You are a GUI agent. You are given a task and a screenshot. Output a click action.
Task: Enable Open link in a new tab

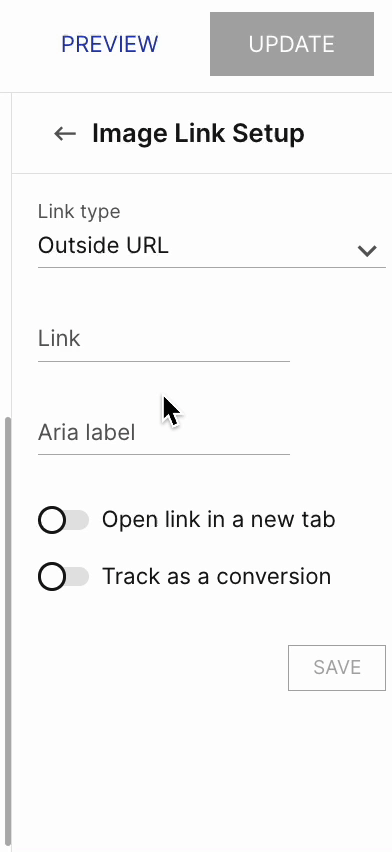(x=64, y=520)
